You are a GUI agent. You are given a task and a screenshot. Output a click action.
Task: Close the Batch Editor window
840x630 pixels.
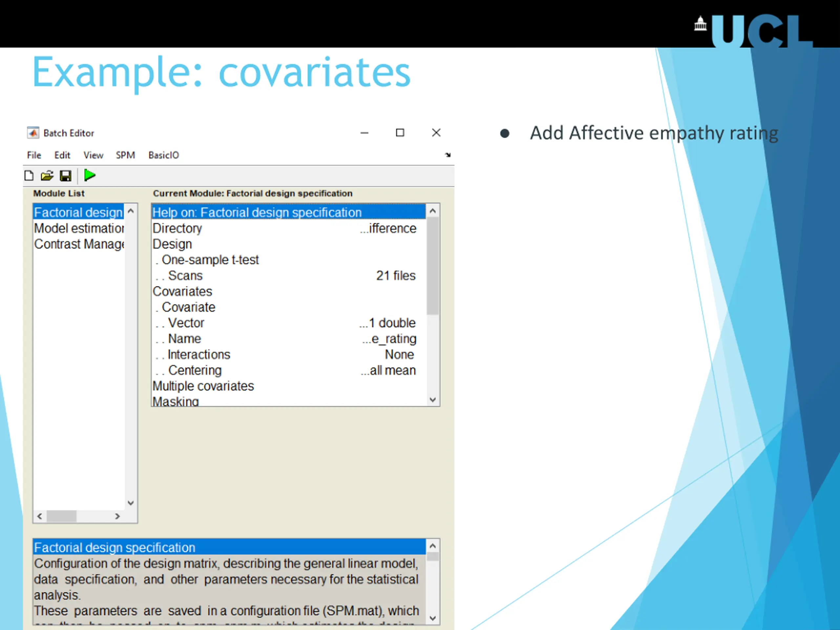click(436, 133)
